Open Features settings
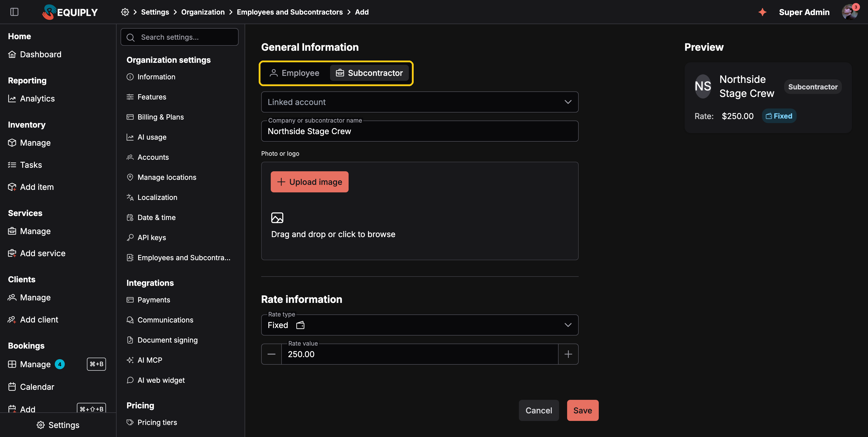Screen dimensions: 868x437 pos(146,97)
